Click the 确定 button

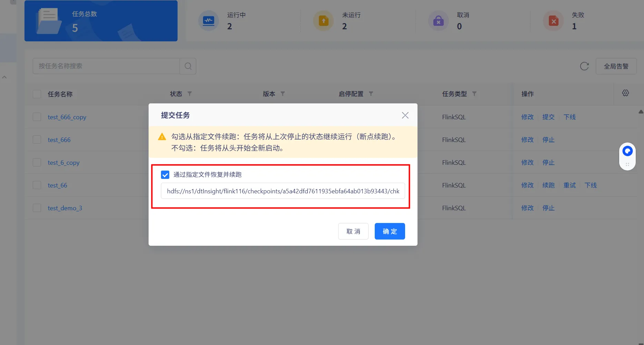(390, 231)
